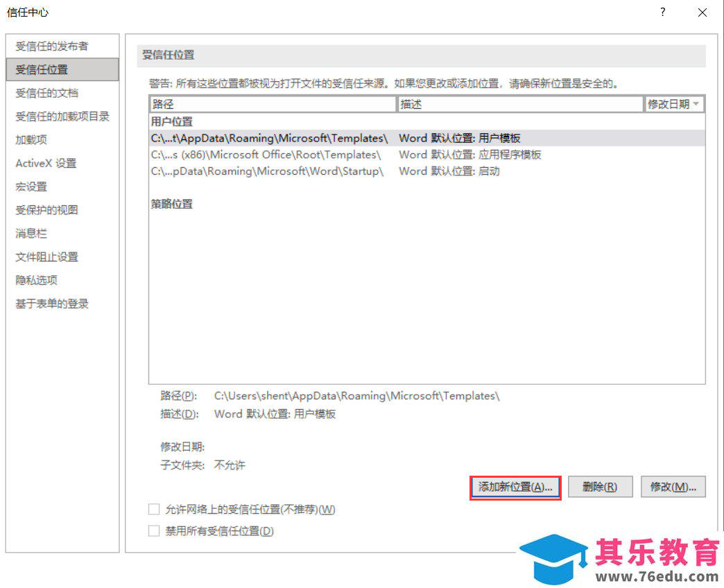Click description Word 默认位置: 启动
This screenshot has height=588, width=724.
tap(449, 171)
